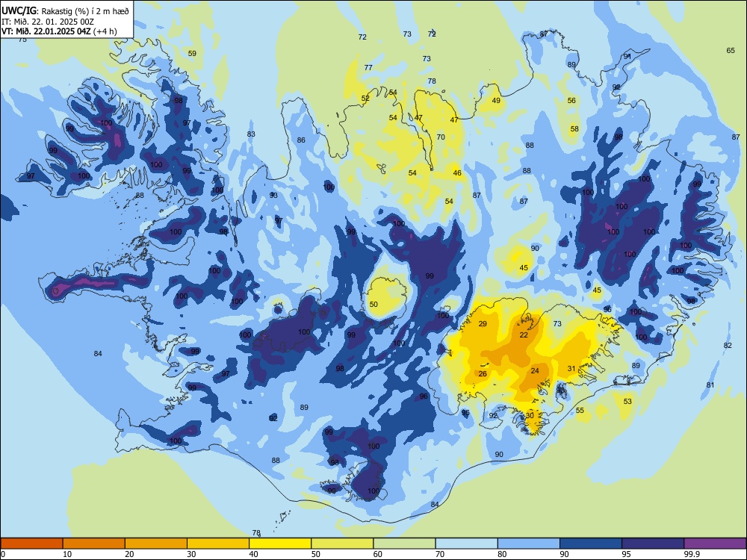Viewport: 747px width, 560px height.
Task: Select the '26' humidity value on the map
Action: [x=483, y=374]
